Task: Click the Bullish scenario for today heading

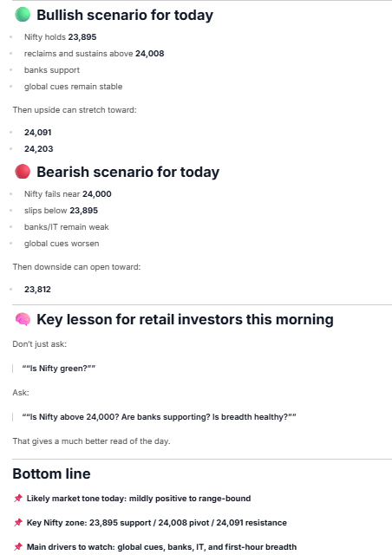Action: 125,15
